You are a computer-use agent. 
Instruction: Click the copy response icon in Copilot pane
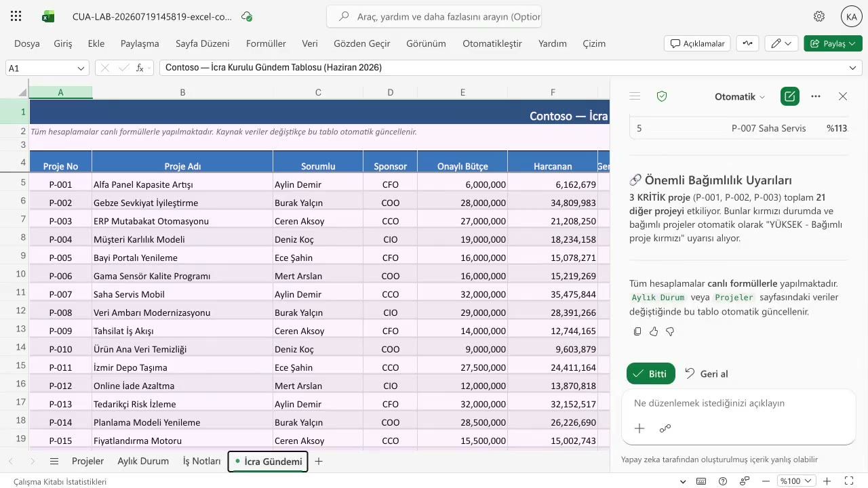tap(637, 331)
